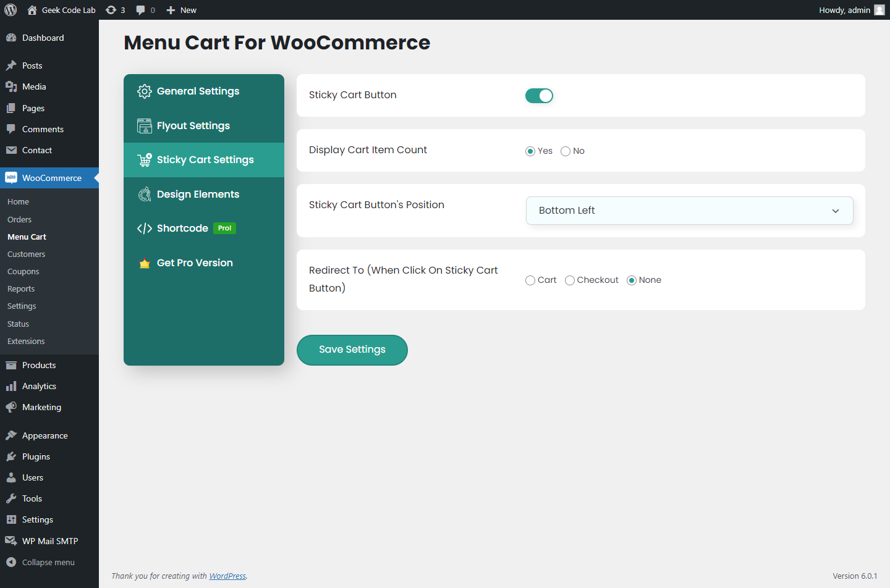The image size is (890, 588).
Task: Open the comments bubble icon in admin bar
Action: (141, 10)
